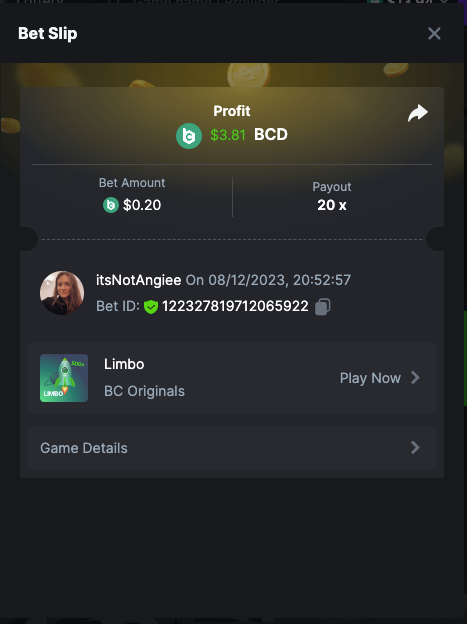Open itsNotAngiee's profile avatar
The height and width of the screenshot is (624, 467).
[62, 293]
